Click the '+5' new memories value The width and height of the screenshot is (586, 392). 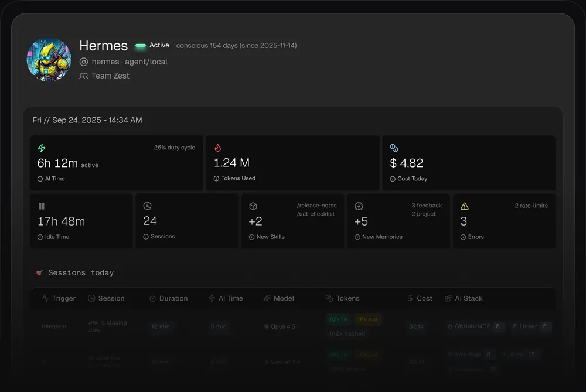(361, 221)
